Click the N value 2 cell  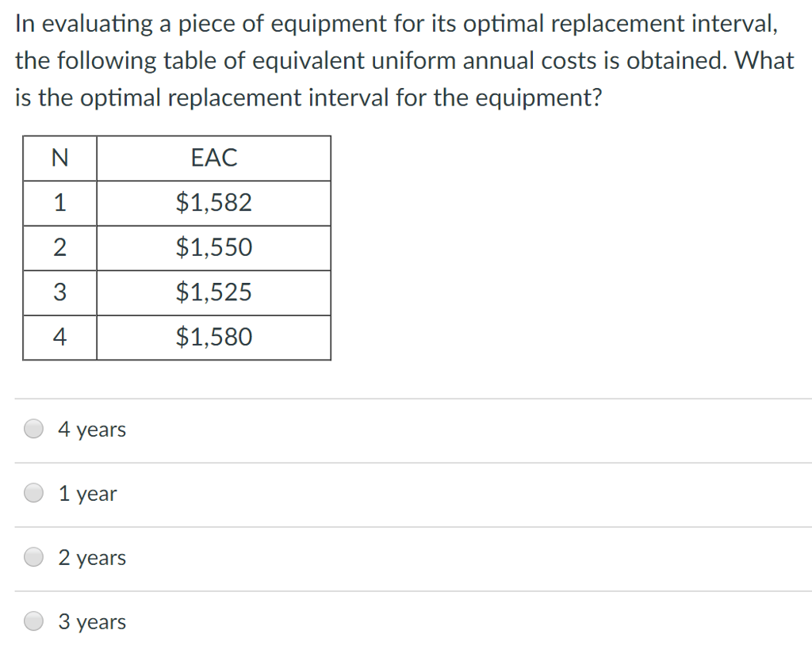point(59,247)
